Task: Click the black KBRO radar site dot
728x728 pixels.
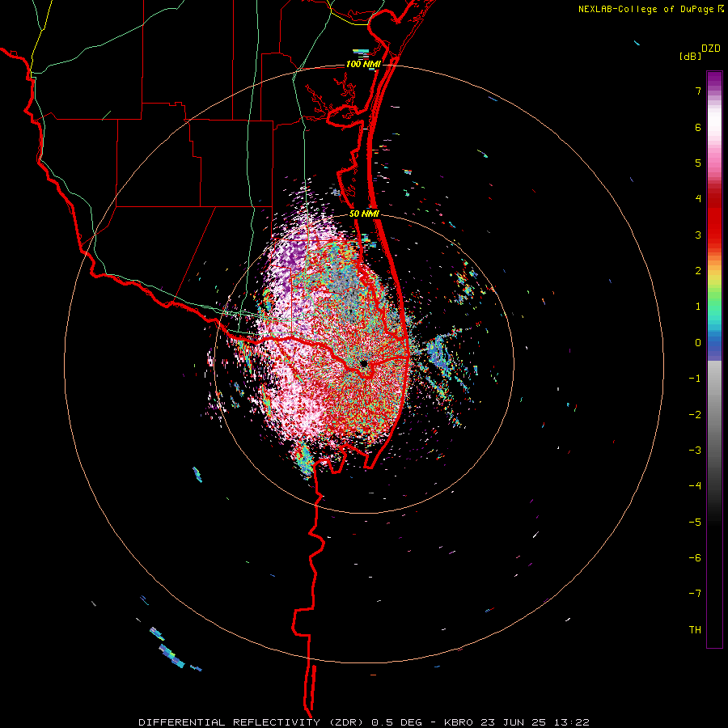Action: coord(363,363)
